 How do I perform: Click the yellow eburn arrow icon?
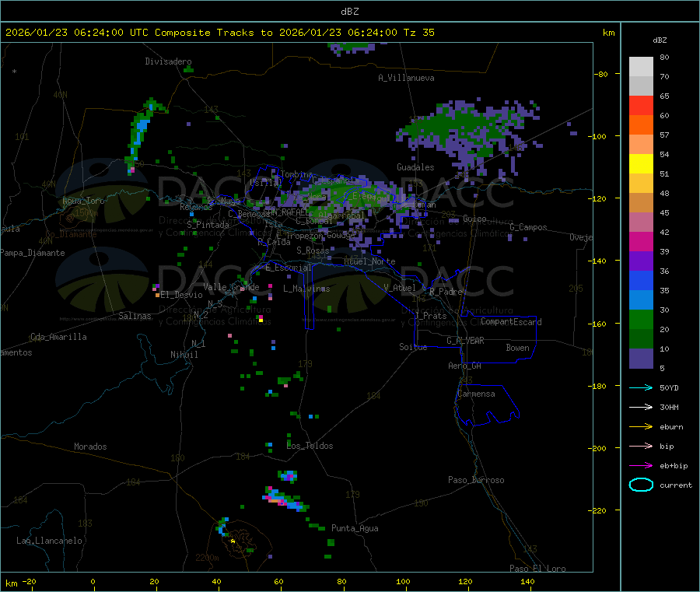tap(641, 426)
